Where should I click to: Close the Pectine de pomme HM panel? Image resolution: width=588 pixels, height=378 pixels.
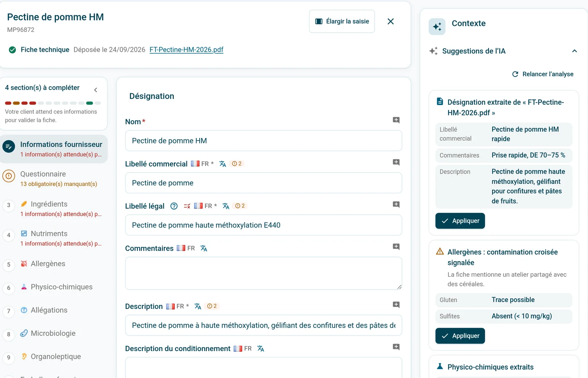[391, 21]
